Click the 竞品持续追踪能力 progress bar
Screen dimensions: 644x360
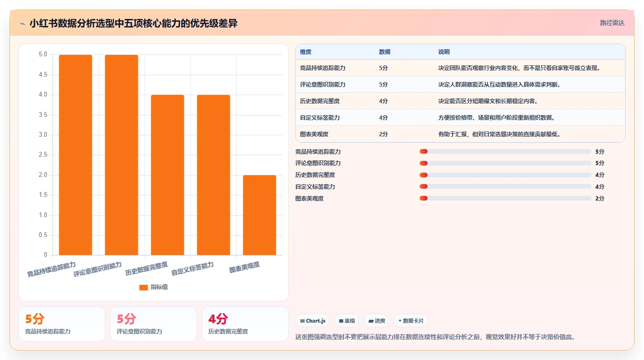coord(506,151)
